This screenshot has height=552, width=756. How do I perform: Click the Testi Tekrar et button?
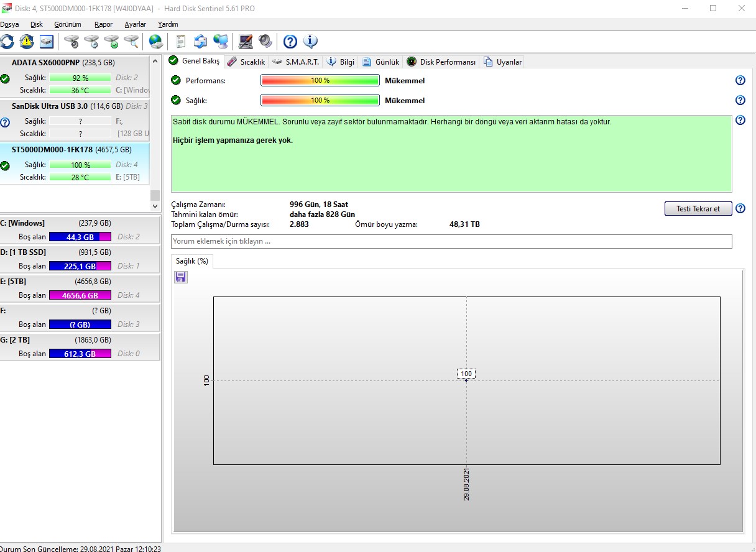(x=698, y=209)
